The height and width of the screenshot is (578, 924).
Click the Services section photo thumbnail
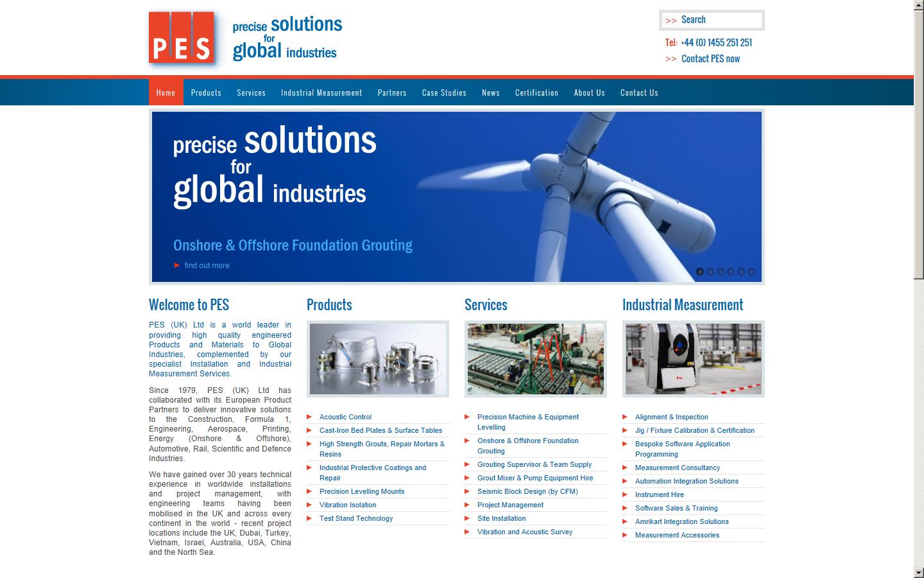click(x=535, y=359)
